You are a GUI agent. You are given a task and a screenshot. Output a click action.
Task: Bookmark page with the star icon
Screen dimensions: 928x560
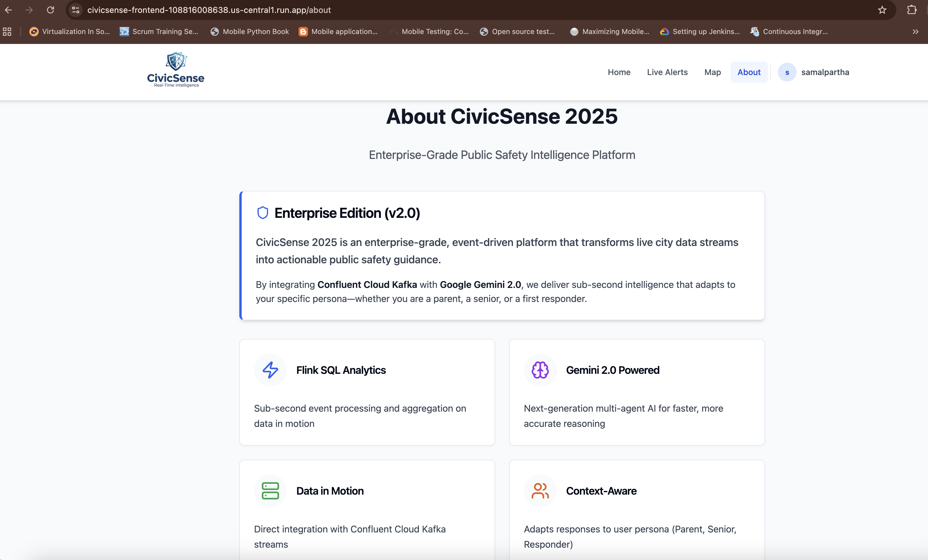[882, 10]
